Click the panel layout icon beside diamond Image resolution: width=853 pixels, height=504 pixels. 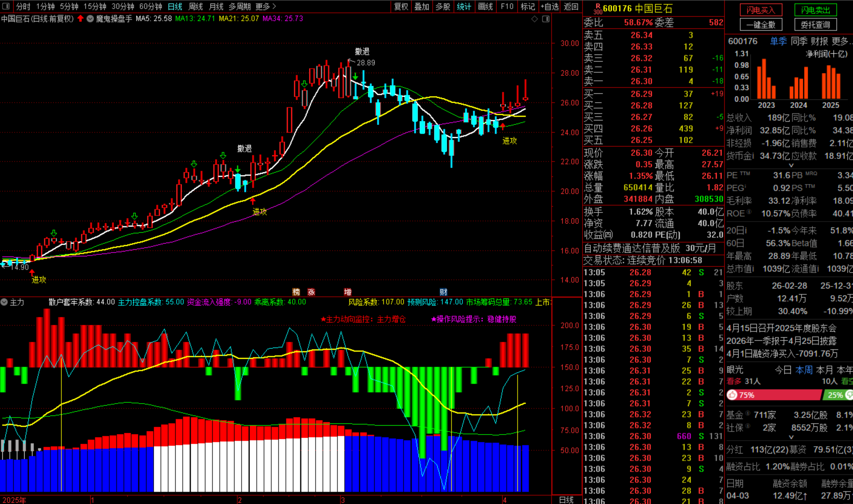point(546,19)
